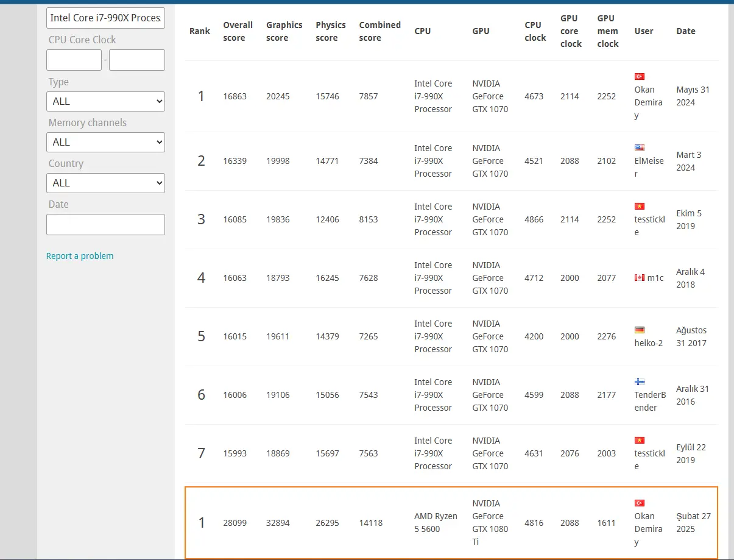Screen dimensions: 734x560
Task: Click the maximum CPU Core Clock field
Action: point(137,60)
